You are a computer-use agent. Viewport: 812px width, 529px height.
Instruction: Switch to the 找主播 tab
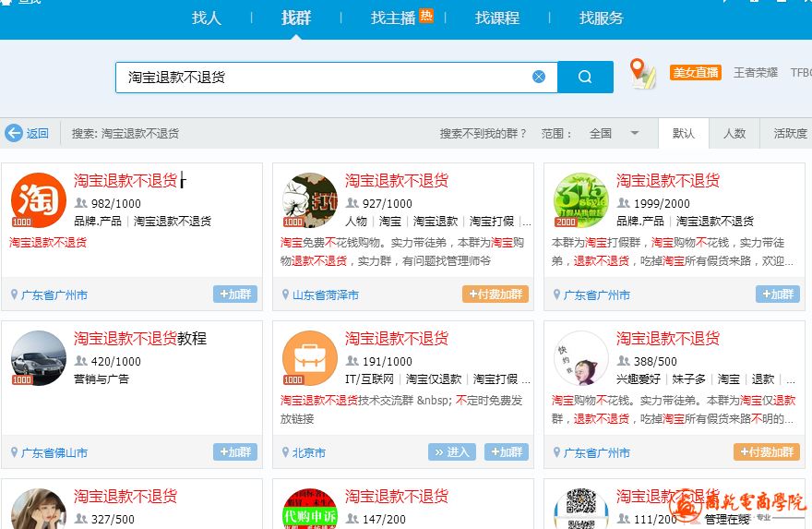pyautogui.click(x=393, y=18)
